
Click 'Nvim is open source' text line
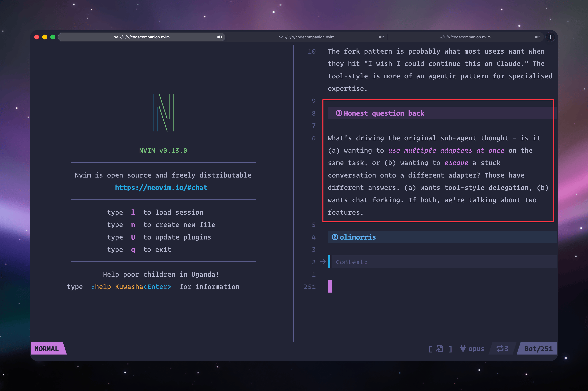pos(163,175)
